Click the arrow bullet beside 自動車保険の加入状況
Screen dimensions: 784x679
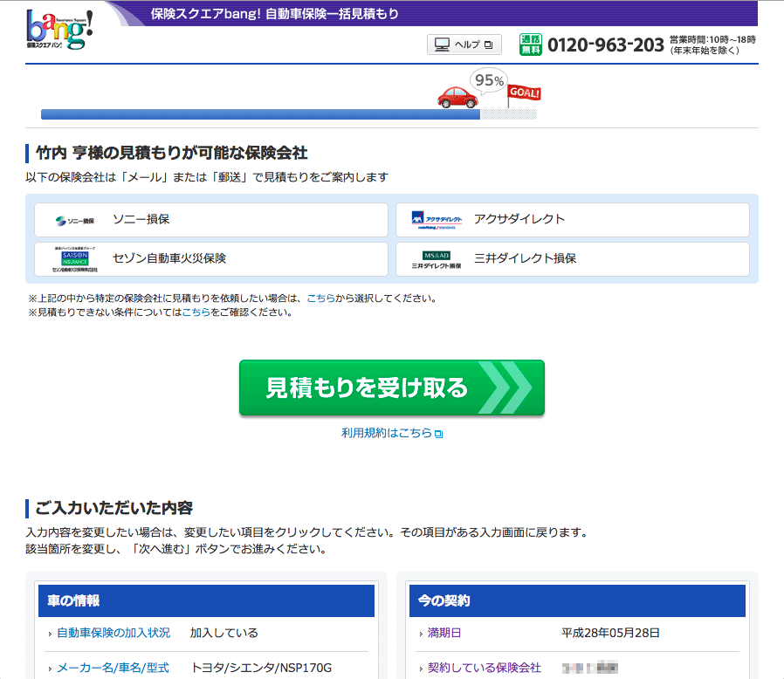click(50, 634)
